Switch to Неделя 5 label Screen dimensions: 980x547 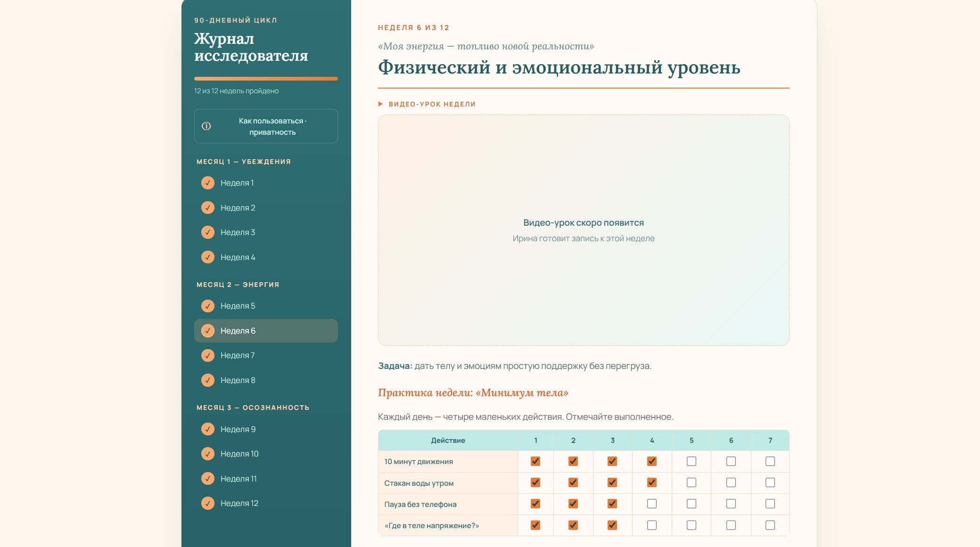(x=238, y=306)
